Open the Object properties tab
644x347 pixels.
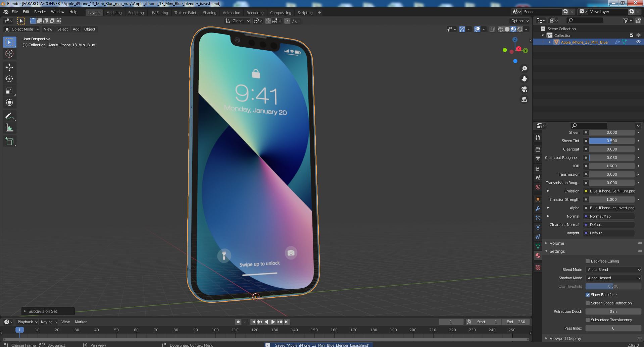538,199
